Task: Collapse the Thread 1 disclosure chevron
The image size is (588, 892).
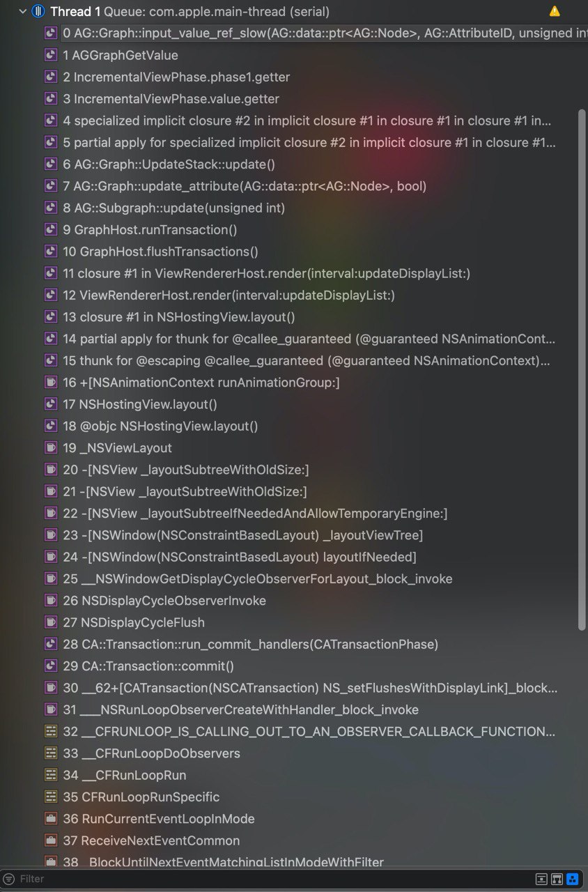Action: 23,11
